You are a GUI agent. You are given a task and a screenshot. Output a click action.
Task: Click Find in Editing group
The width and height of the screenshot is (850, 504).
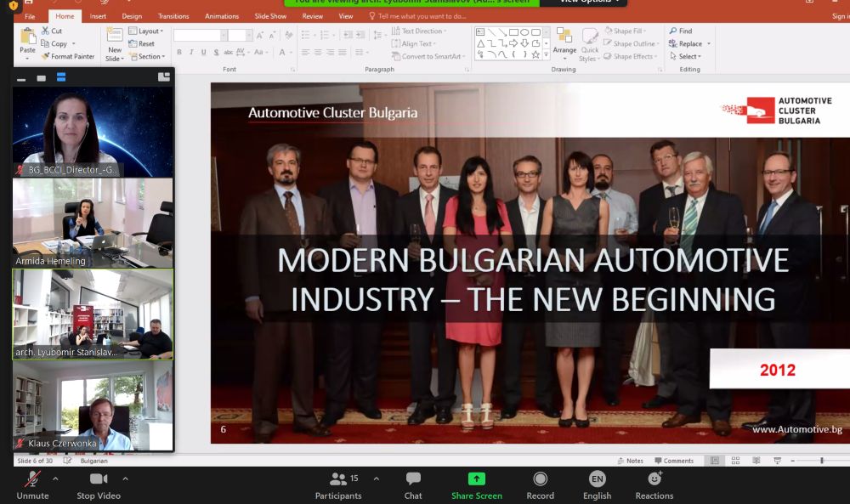[x=681, y=31]
